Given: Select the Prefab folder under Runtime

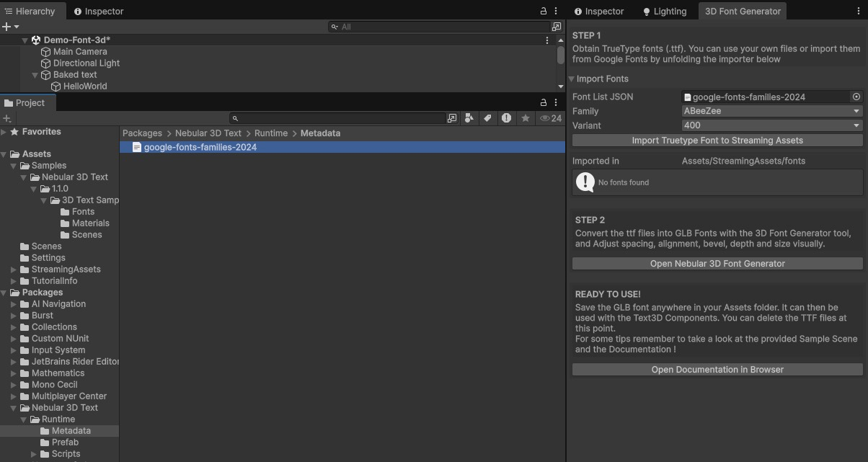Looking at the screenshot, I should click(x=65, y=443).
